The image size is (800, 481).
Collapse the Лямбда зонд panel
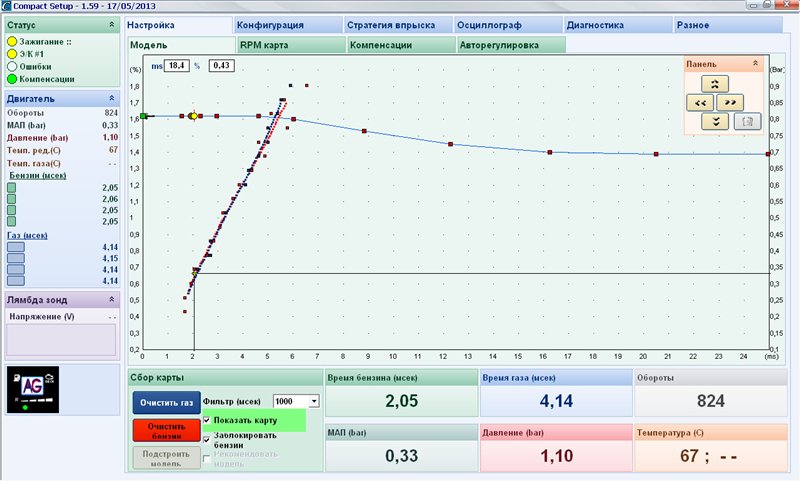111,299
